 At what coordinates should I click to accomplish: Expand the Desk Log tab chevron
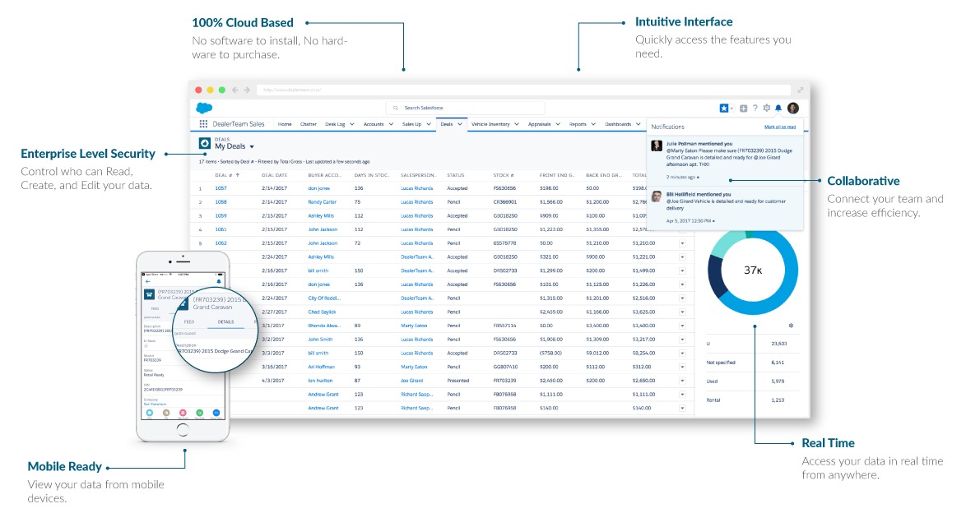[x=352, y=124]
